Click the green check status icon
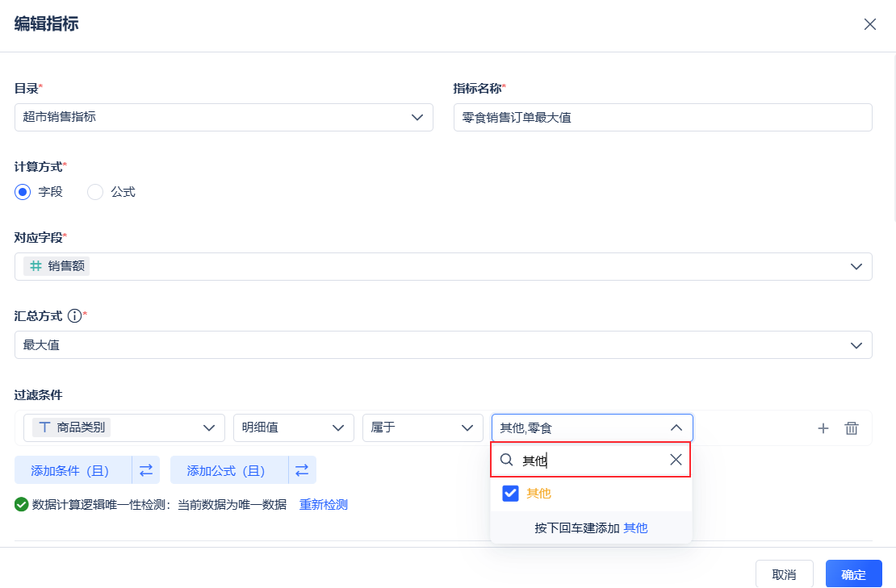Viewport: 896px width, 588px height. [x=21, y=505]
